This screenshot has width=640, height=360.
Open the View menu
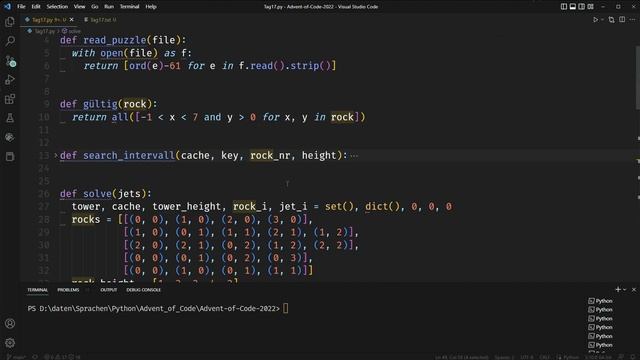(79, 7)
